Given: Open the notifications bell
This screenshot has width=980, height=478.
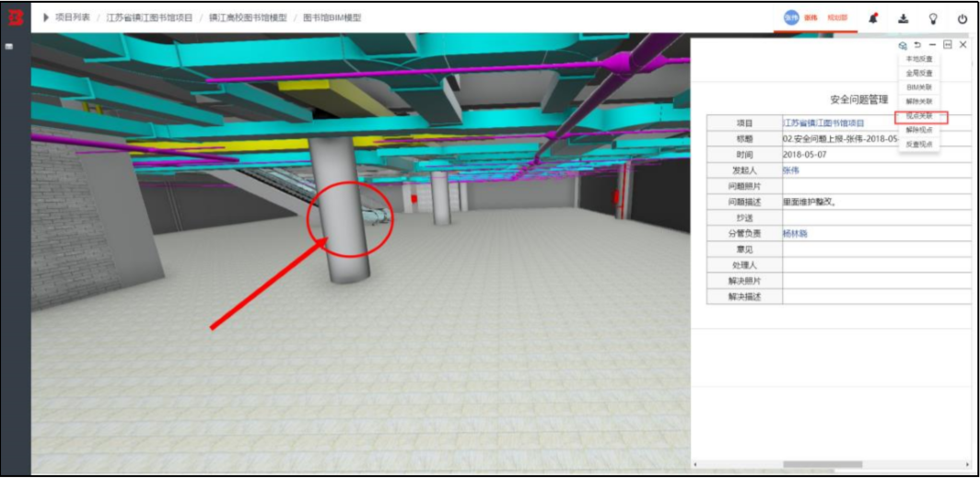Looking at the screenshot, I should [x=873, y=18].
